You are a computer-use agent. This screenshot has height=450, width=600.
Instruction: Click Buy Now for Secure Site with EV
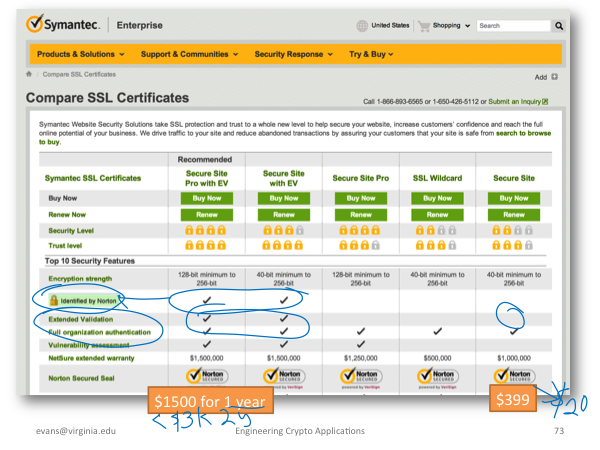[x=284, y=198]
